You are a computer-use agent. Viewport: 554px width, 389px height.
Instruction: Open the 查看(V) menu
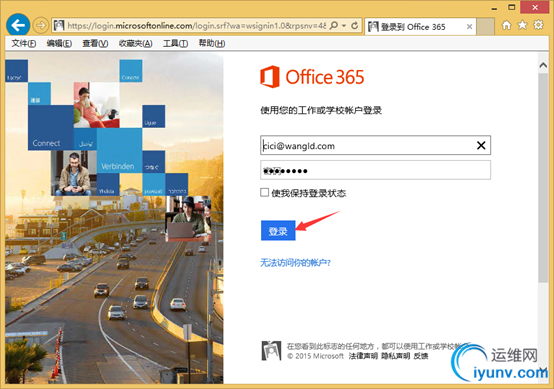coord(95,43)
